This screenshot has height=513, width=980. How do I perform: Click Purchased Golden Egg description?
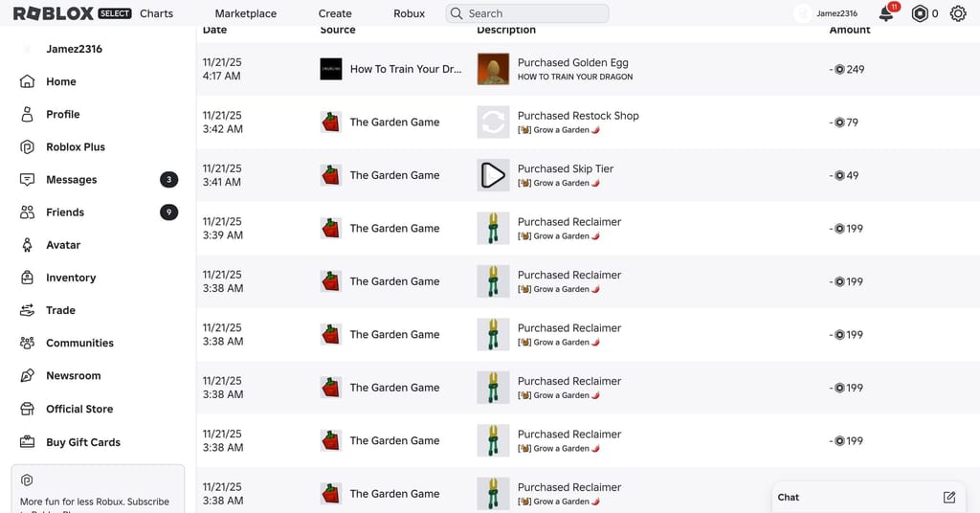(572, 62)
